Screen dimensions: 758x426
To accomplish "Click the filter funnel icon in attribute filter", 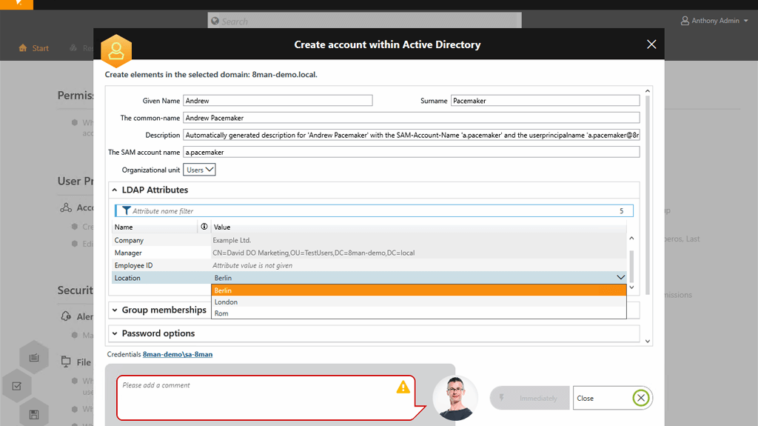I will (x=126, y=211).
